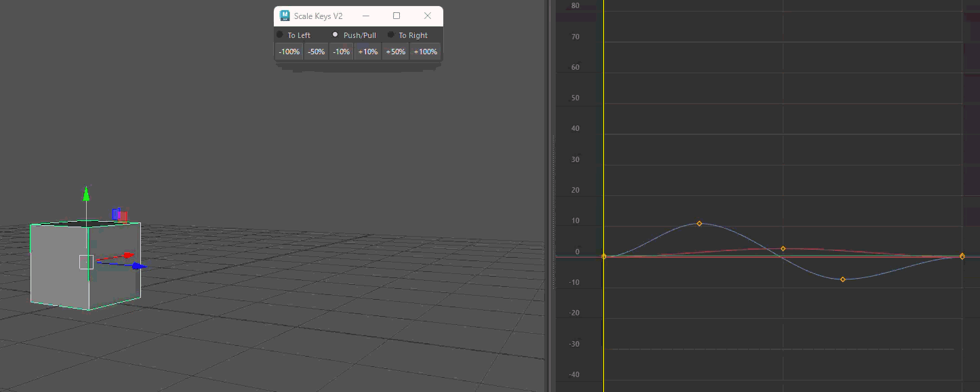Select the keyframe on the red curve

tap(783, 248)
